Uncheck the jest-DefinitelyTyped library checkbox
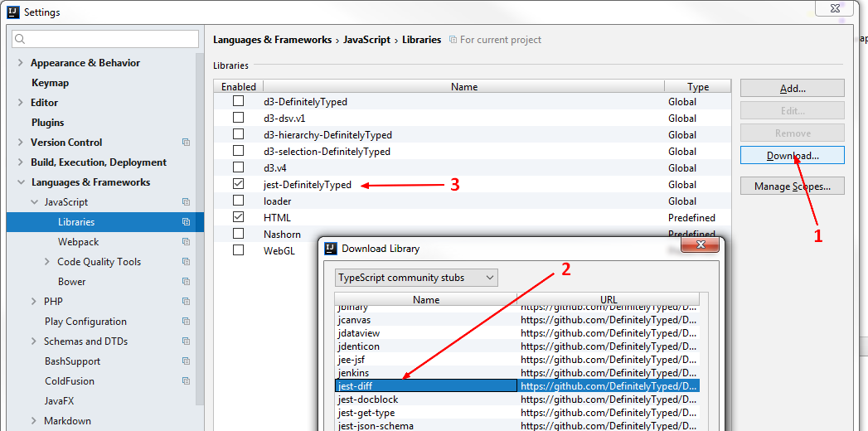Screen dimensions: 868x431 click(x=239, y=184)
